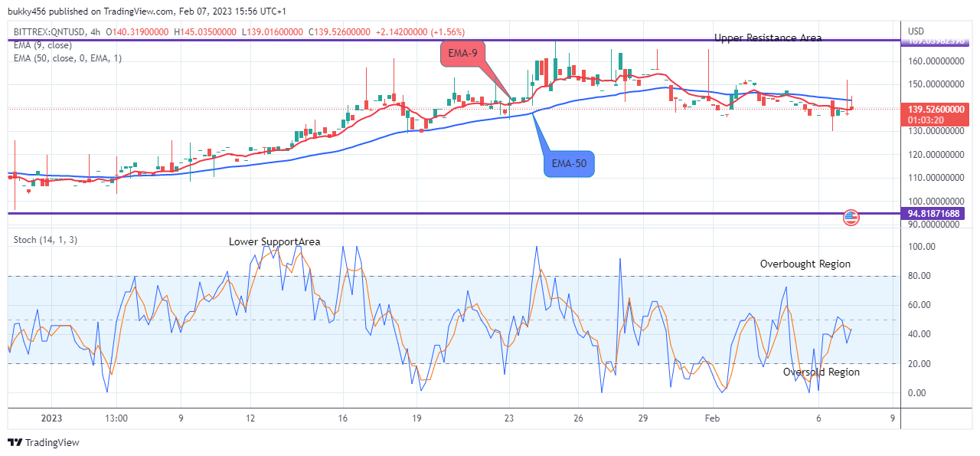Click the red 139.52600000 current price label
980x456 pixels.
click(x=936, y=110)
